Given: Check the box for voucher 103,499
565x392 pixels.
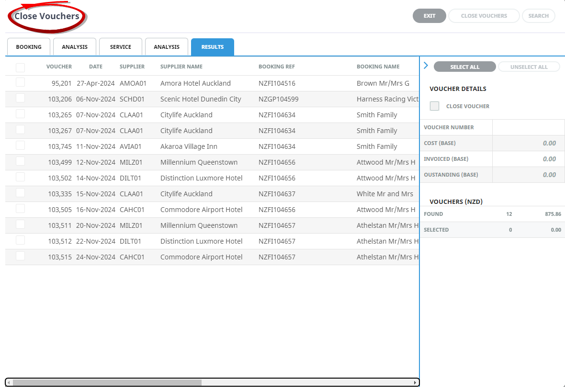Looking at the screenshot, I should pyautogui.click(x=20, y=161).
